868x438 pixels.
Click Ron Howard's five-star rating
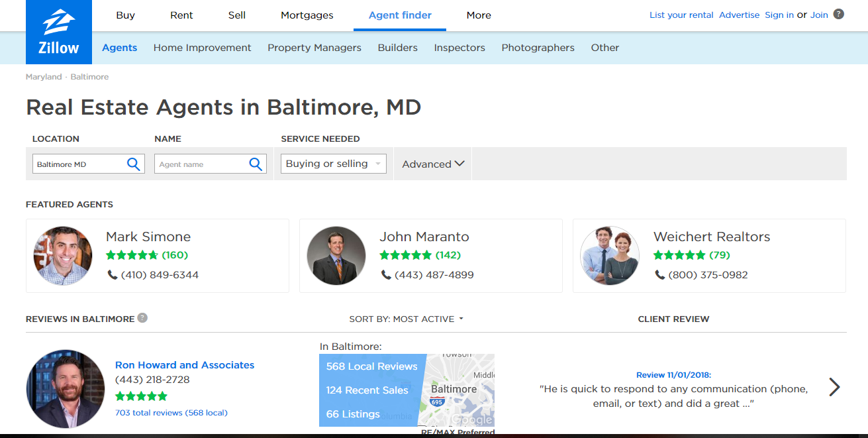[x=141, y=396]
